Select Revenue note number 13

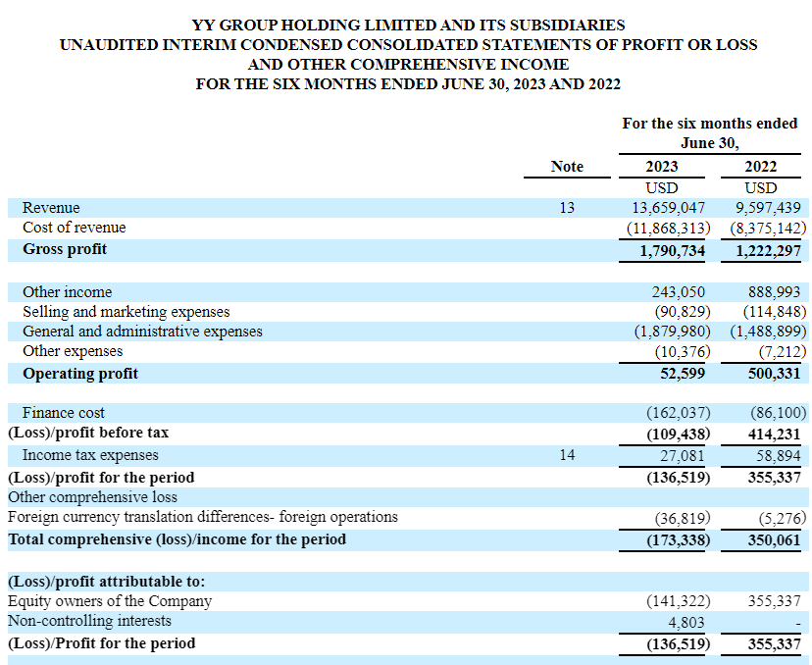point(567,208)
